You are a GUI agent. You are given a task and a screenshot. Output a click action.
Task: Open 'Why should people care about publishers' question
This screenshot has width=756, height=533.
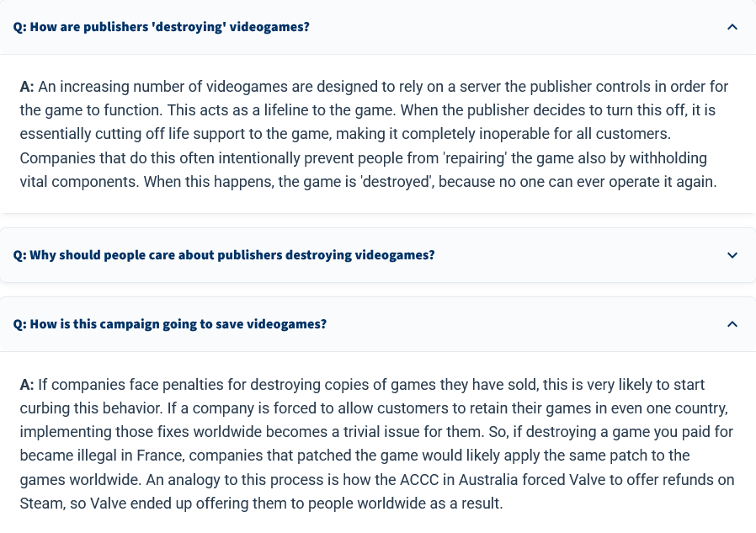224,255
